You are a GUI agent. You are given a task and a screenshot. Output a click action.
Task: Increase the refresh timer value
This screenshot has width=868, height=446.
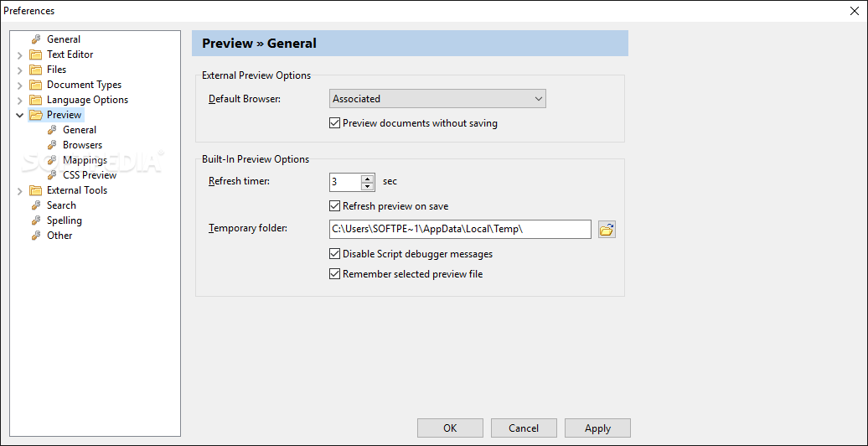pyautogui.click(x=368, y=178)
